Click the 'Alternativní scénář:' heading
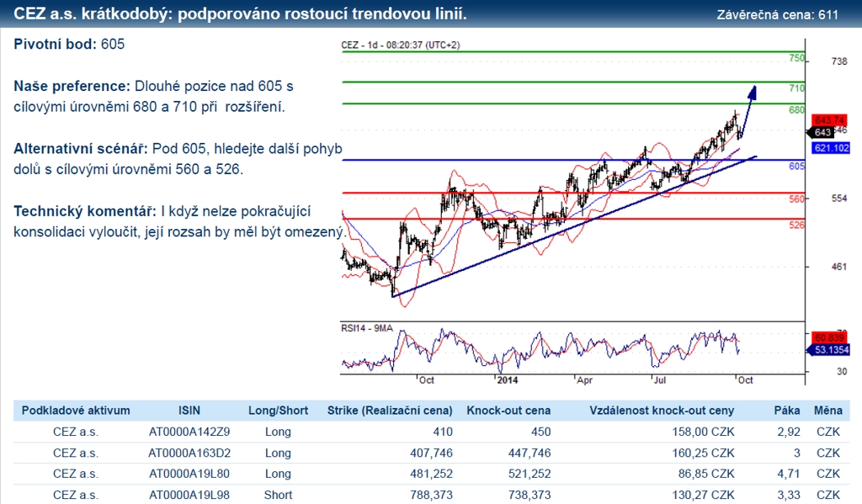862x504 pixels. tap(80, 149)
